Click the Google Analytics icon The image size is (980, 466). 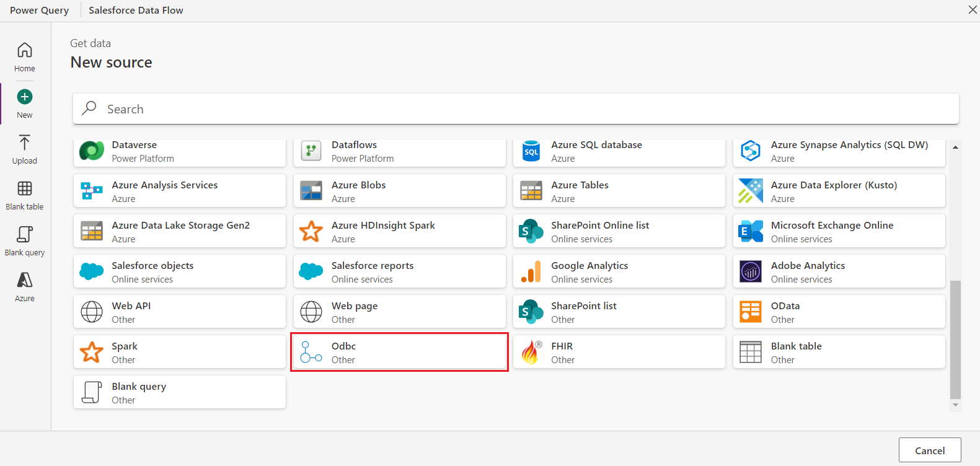531,271
